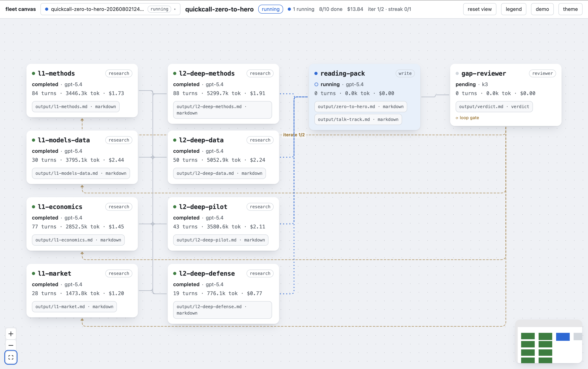The image size is (588, 369).
Task: Open output/l1-models-data.md artifact chip
Action: (81, 173)
